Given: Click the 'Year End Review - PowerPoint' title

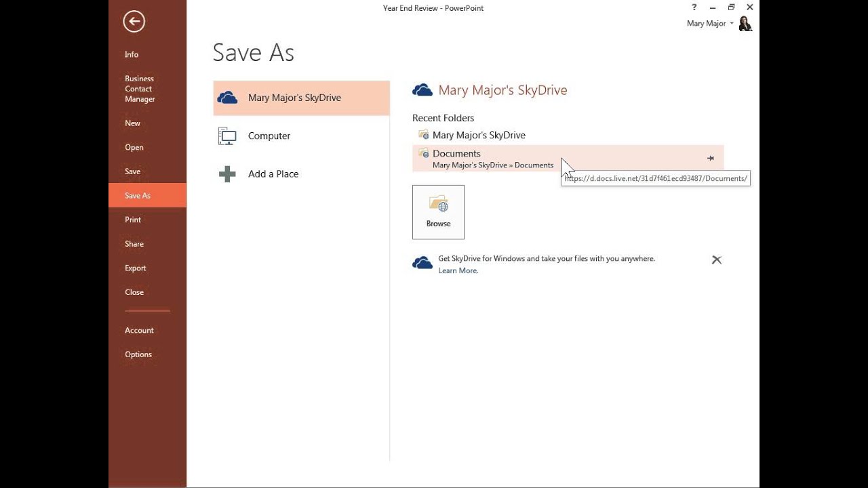Looking at the screenshot, I should [433, 8].
